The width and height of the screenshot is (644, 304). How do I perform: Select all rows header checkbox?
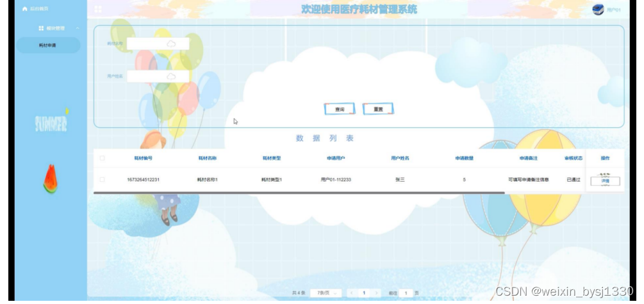(103, 158)
